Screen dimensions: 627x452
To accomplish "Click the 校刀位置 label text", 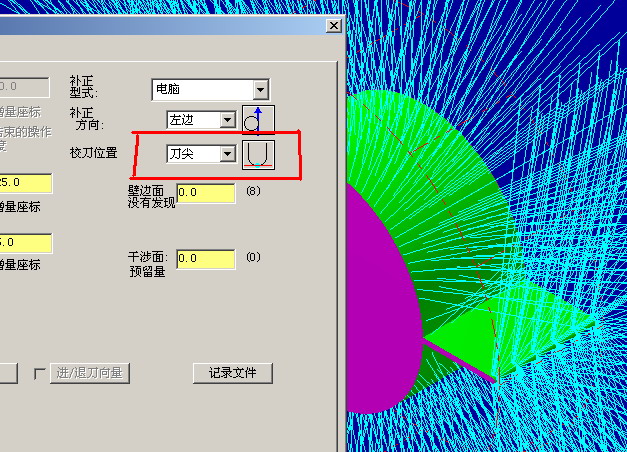I will (94, 152).
